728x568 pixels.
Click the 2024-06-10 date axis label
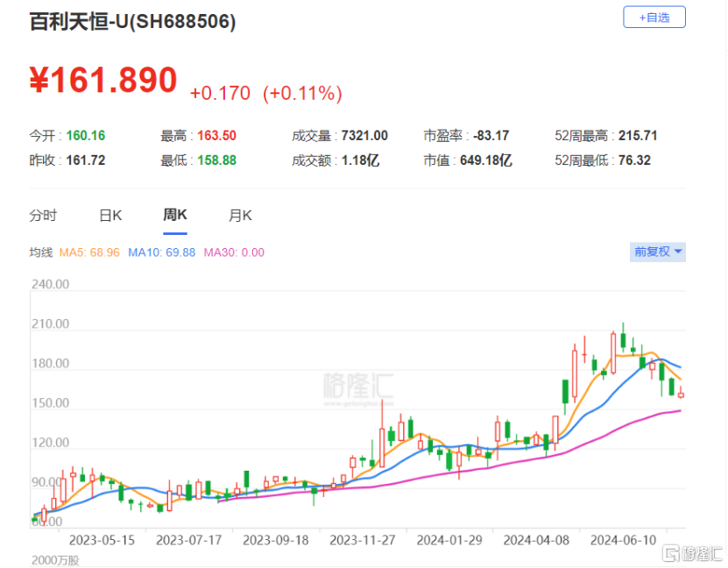pyautogui.click(x=623, y=540)
